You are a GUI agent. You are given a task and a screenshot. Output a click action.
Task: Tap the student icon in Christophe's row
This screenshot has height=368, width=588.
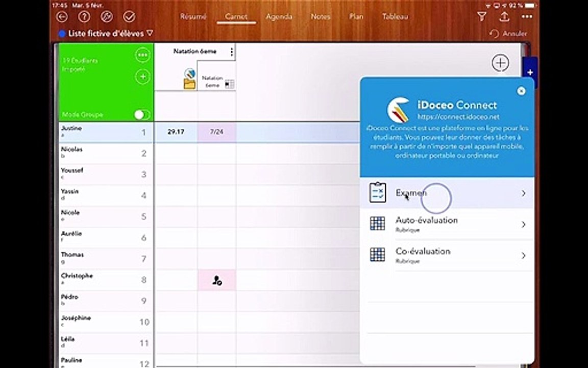coord(217,280)
